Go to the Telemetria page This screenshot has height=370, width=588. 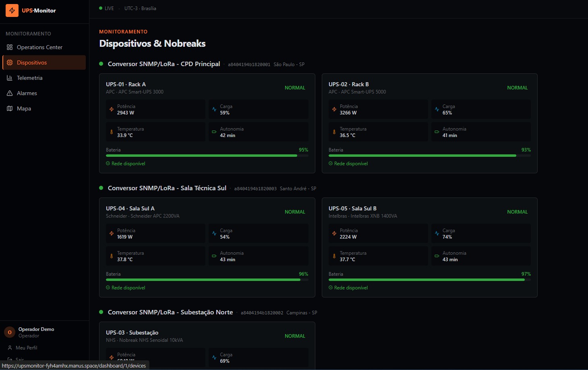click(44, 78)
